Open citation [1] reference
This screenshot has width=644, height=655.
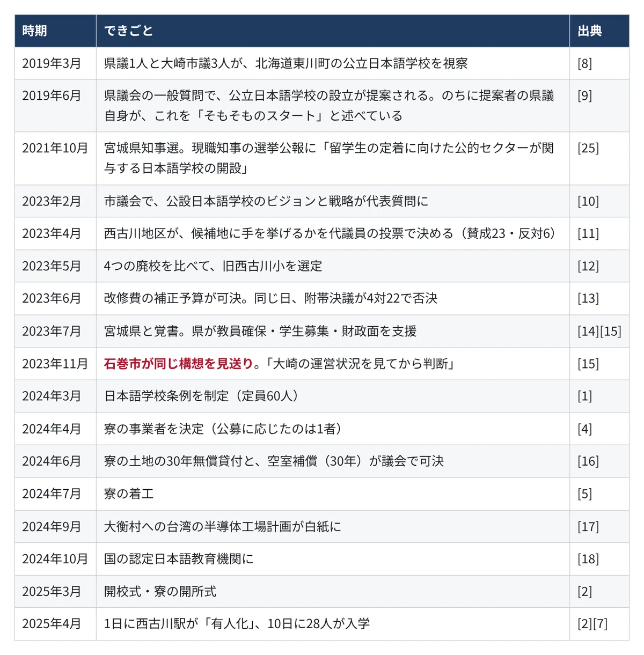coord(584,396)
